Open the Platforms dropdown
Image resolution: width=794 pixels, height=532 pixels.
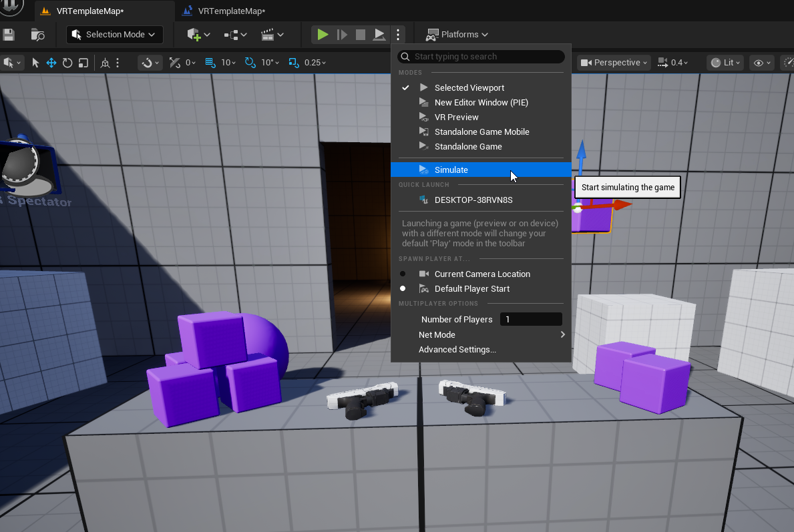(x=457, y=35)
